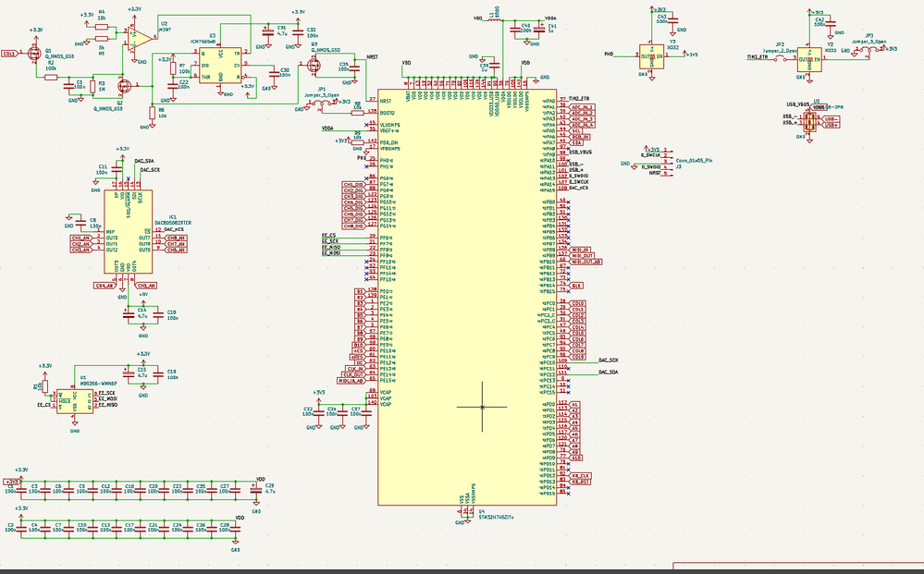
Task: Click the USB+ global label at U5
Action: point(831,126)
